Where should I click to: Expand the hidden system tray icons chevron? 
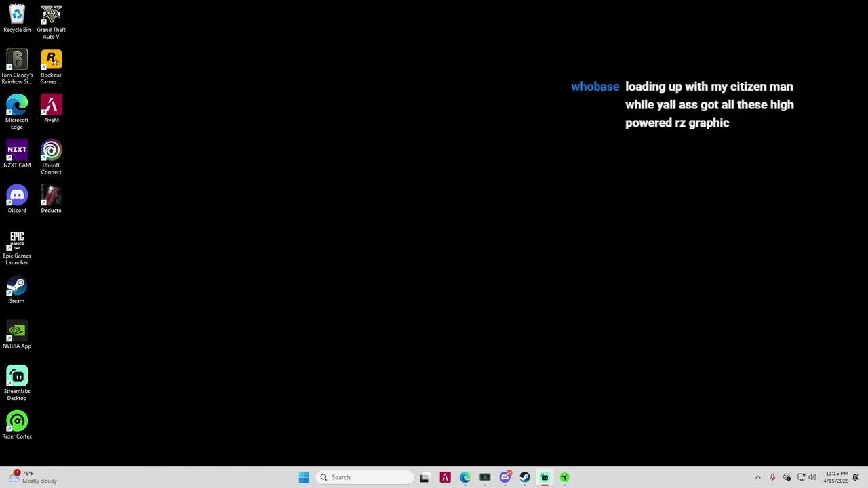point(757,477)
